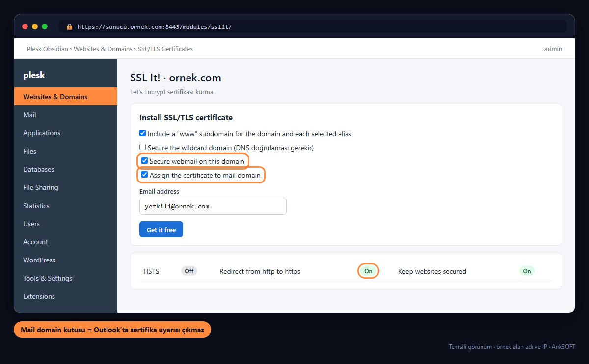Click the Install SSL/TLS certificate heading

[186, 118]
